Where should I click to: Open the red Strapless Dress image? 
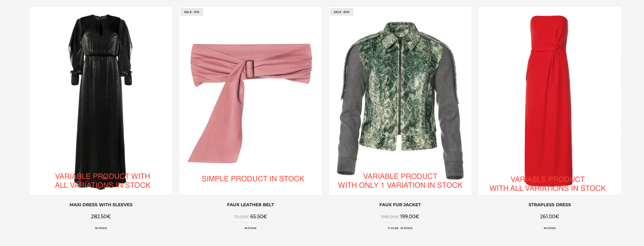(550, 101)
